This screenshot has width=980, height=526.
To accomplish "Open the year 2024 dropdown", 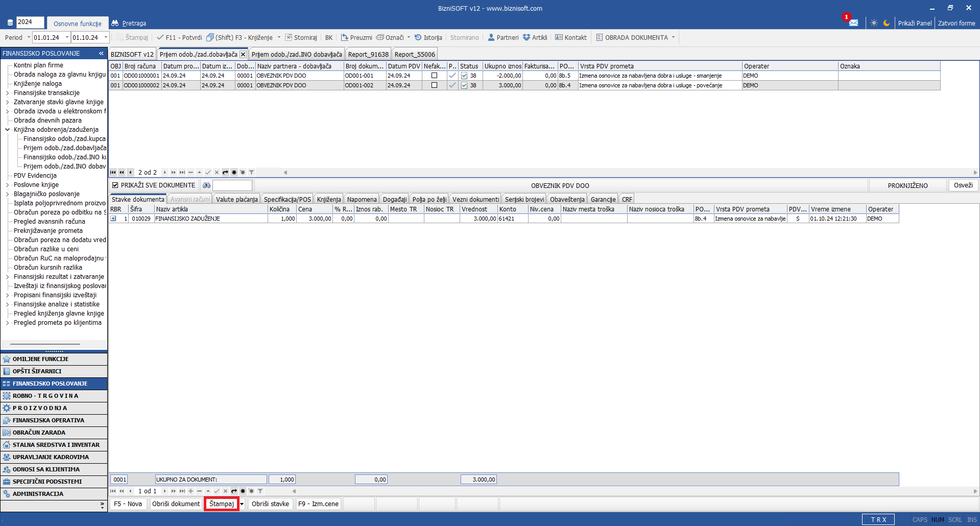I will [39, 22].
